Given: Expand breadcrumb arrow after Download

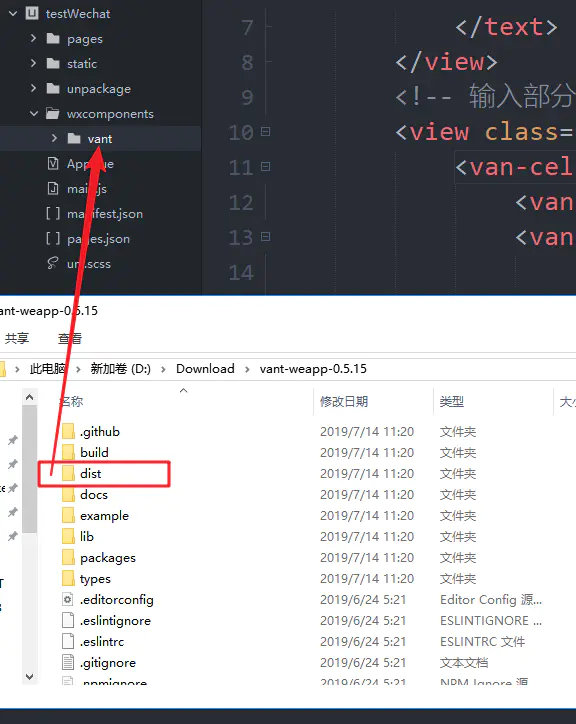Looking at the screenshot, I should click(247, 369).
